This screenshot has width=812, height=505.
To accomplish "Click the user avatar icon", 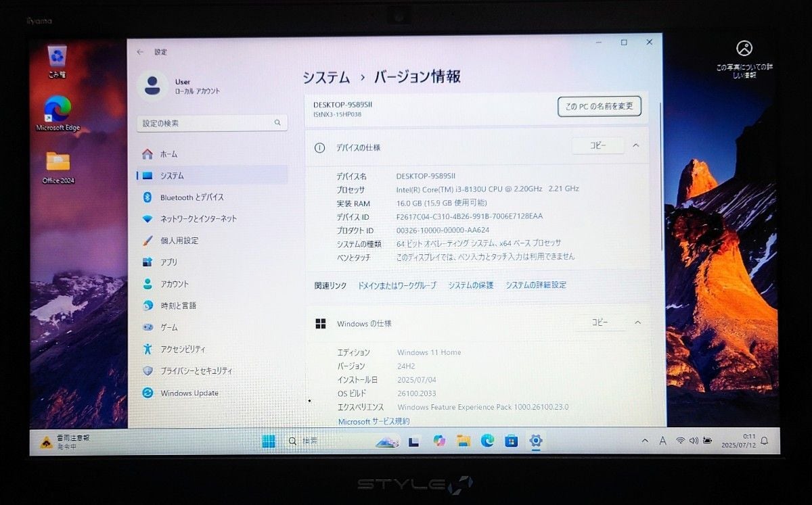I will [152, 85].
